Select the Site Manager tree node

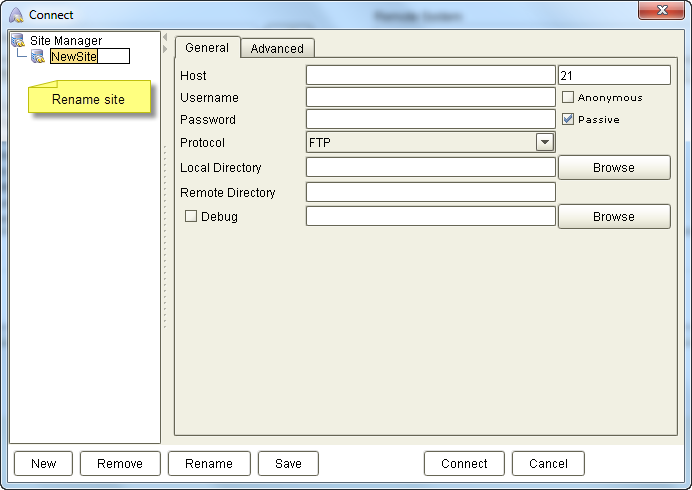point(66,41)
